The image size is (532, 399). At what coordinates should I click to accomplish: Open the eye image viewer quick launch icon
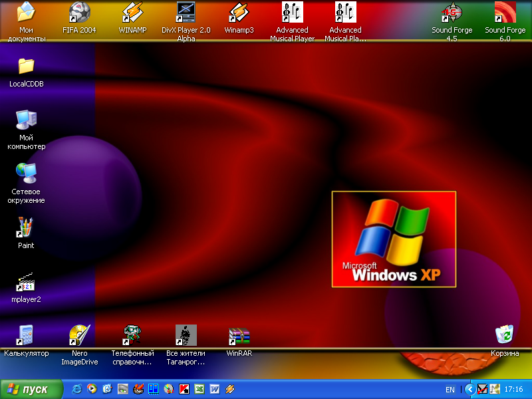(123, 389)
